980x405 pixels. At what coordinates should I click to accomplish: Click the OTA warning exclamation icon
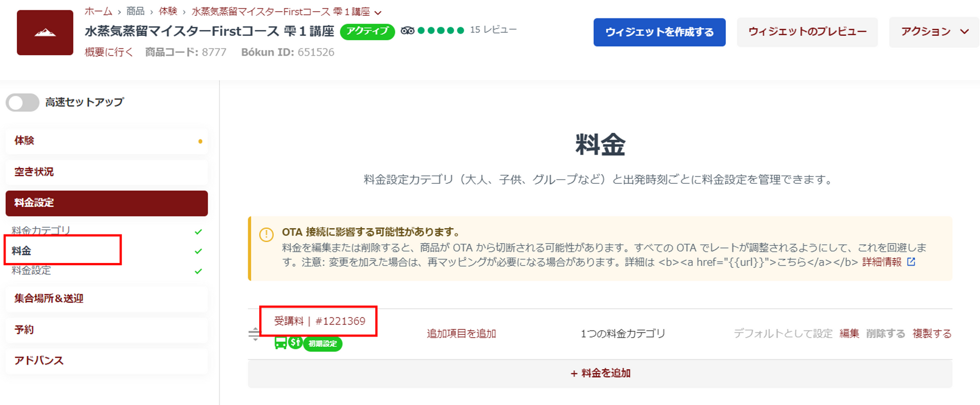click(x=266, y=234)
